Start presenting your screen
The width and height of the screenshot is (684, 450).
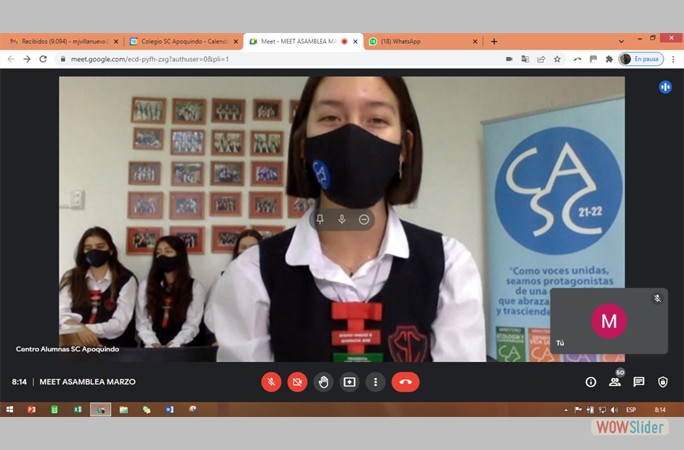(x=349, y=382)
